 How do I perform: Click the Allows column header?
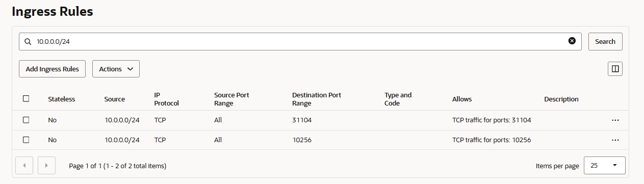(x=462, y=99)
